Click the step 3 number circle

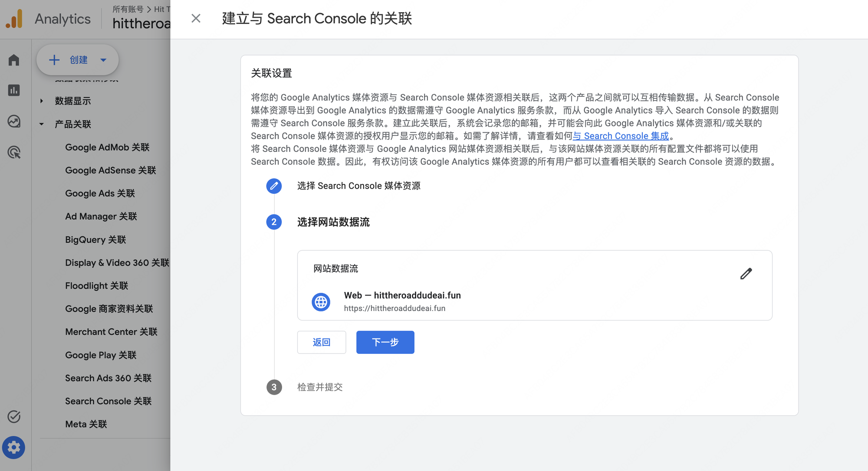[274, 387]
